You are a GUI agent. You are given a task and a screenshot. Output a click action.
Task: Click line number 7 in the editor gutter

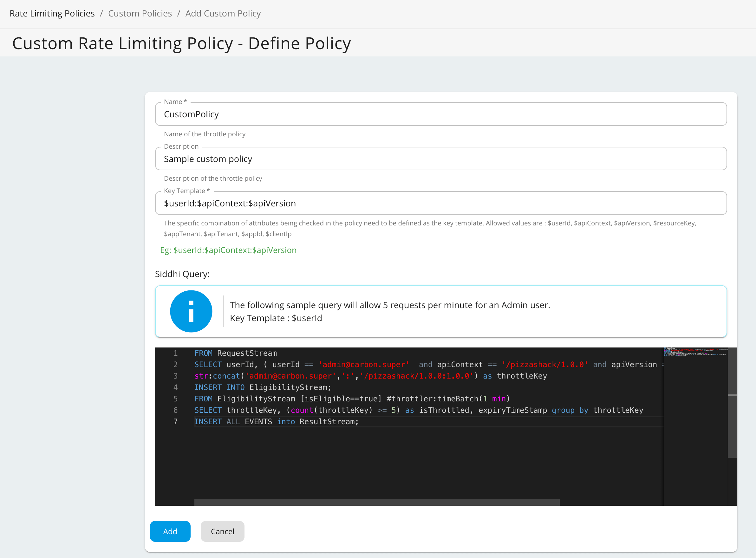coord(175,422)
